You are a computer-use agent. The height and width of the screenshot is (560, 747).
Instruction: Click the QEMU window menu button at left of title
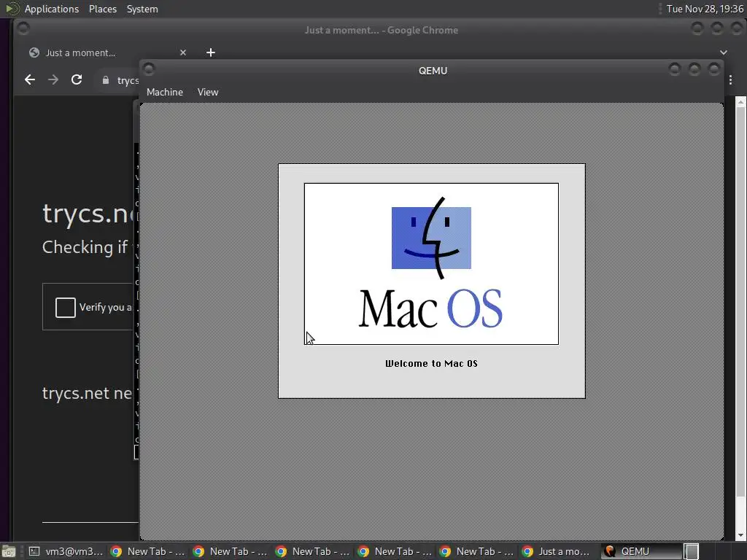[x=149, y=69]
